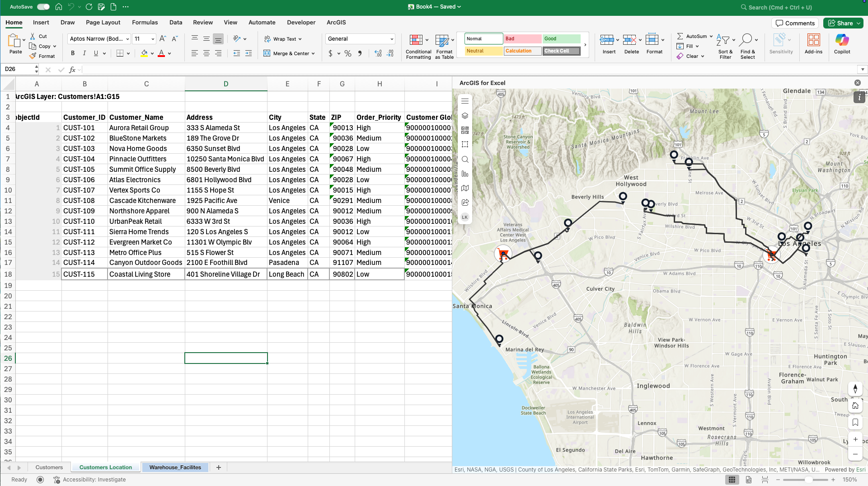Click the Share icon in the ArcGIS pane
The width and height of the screenshot is (868, 486).
[x=465, y=203]
